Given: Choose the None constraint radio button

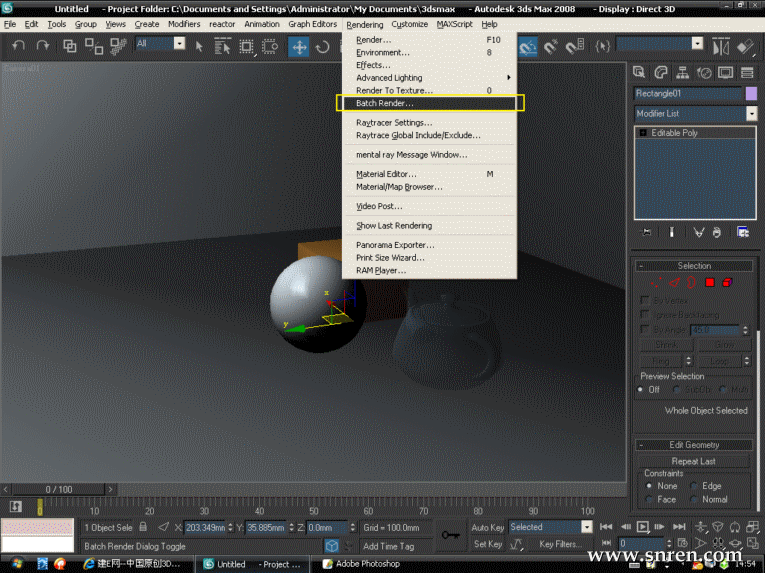Looking at the screenshot, I should pyautogui.click(x=650, y=486).
